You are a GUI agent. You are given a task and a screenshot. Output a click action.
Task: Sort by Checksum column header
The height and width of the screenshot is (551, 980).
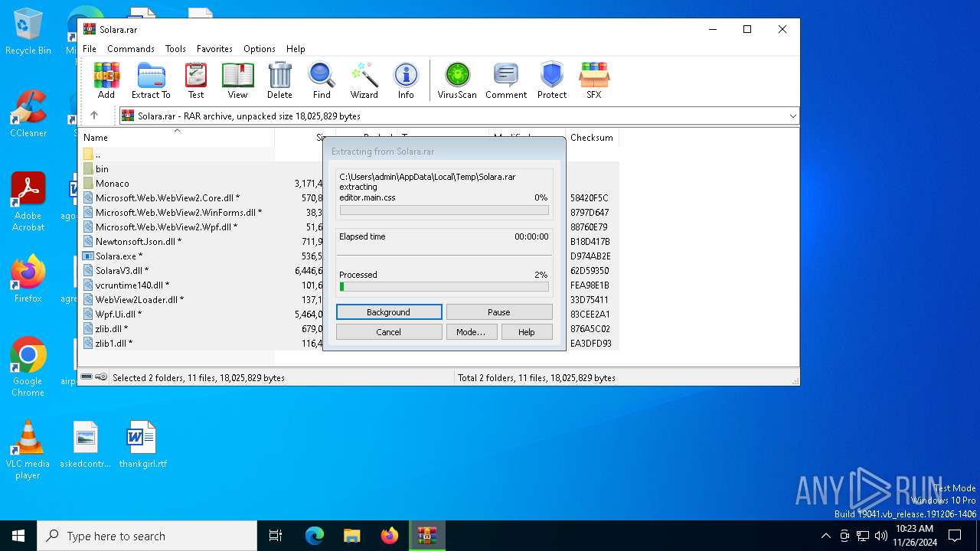click(592, 138)
